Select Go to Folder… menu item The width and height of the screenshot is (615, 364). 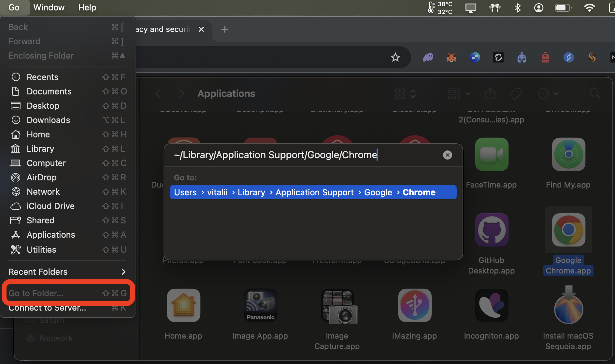pyautogui.click(x=67, y=293)
